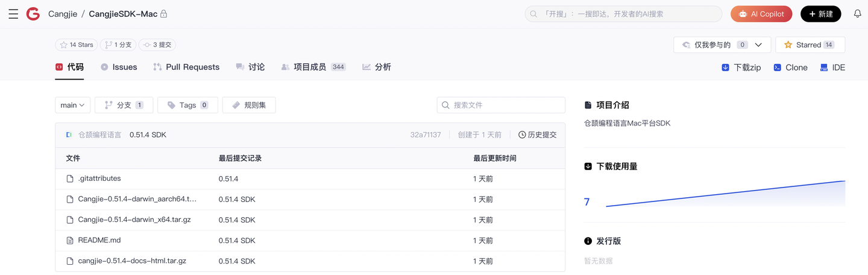Expand the main branch dropdown
The width and height of the screenshot is (868, 275).
point(73,105)
